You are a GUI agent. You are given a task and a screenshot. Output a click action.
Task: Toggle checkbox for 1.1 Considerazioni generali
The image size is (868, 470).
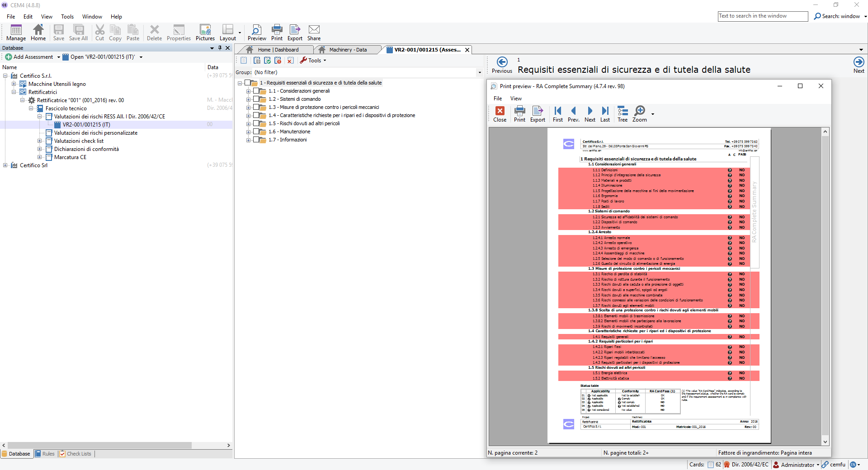256,91
